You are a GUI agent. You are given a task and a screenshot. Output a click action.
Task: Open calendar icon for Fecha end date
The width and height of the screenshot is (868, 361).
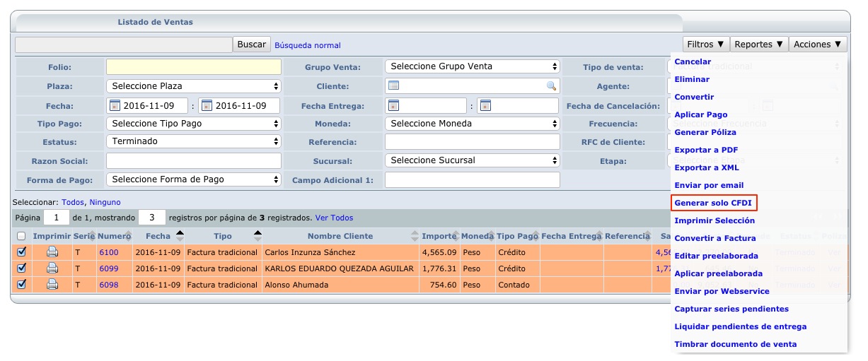[207, 106]
